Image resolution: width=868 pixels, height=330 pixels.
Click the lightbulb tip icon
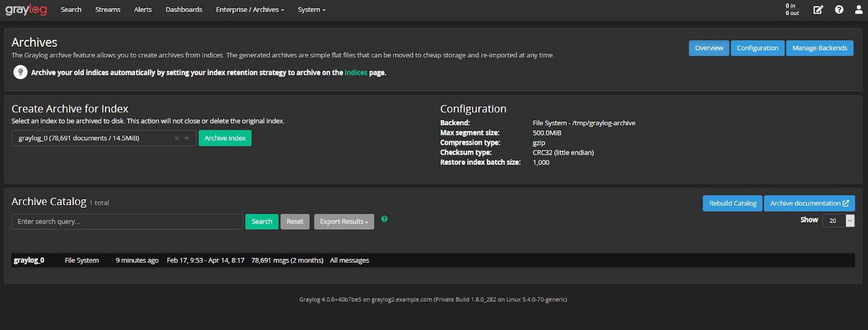coord(21,72)
